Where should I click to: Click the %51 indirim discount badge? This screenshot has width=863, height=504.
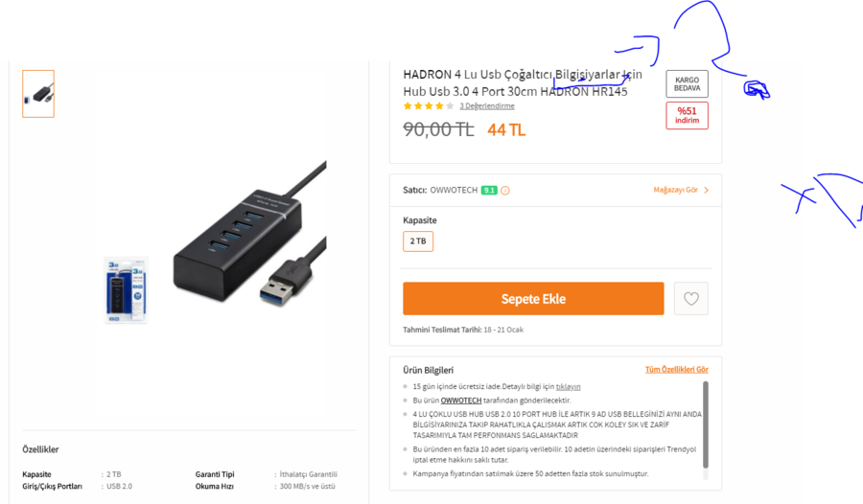pos(687,116)
